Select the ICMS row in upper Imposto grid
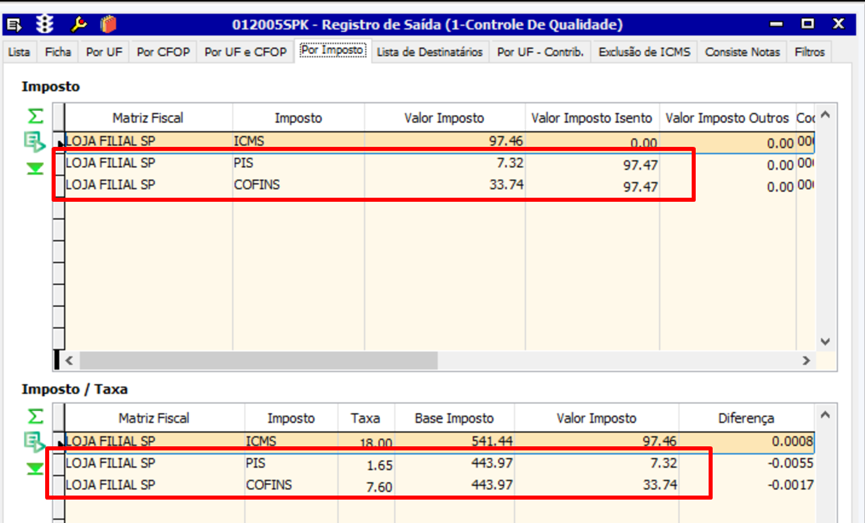865x523 pixels. 439,142
